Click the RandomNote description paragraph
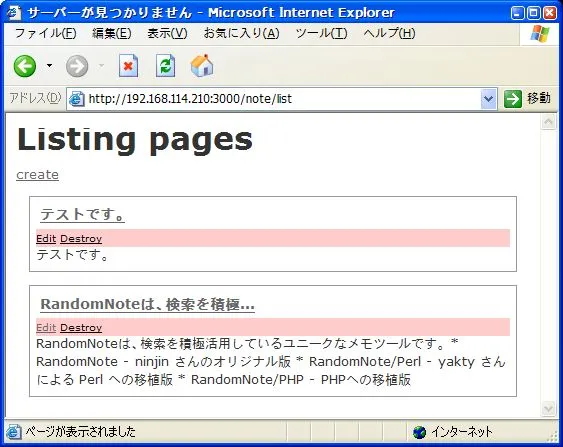The width and height of the screenshot is (563, 447). click(x=271, y=362)
